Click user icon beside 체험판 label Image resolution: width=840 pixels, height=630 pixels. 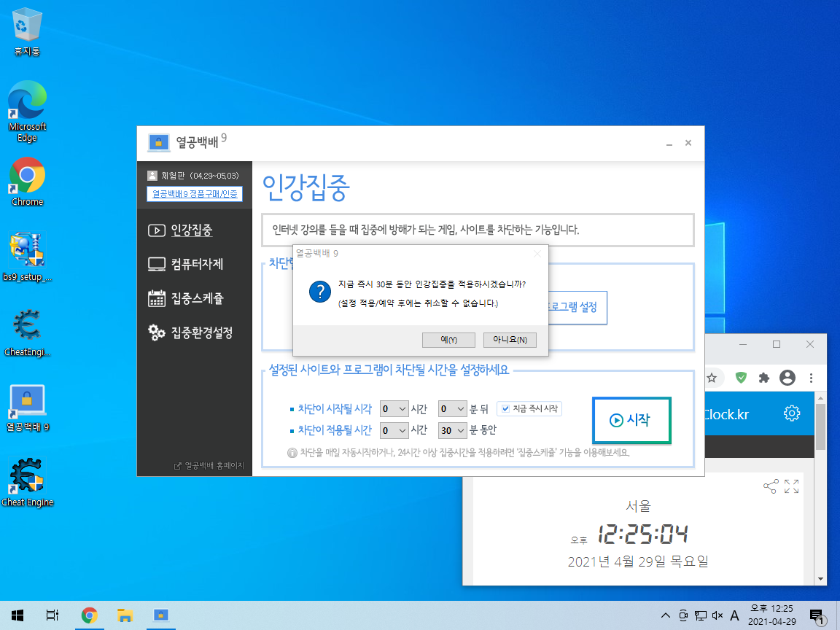[152, 176]
